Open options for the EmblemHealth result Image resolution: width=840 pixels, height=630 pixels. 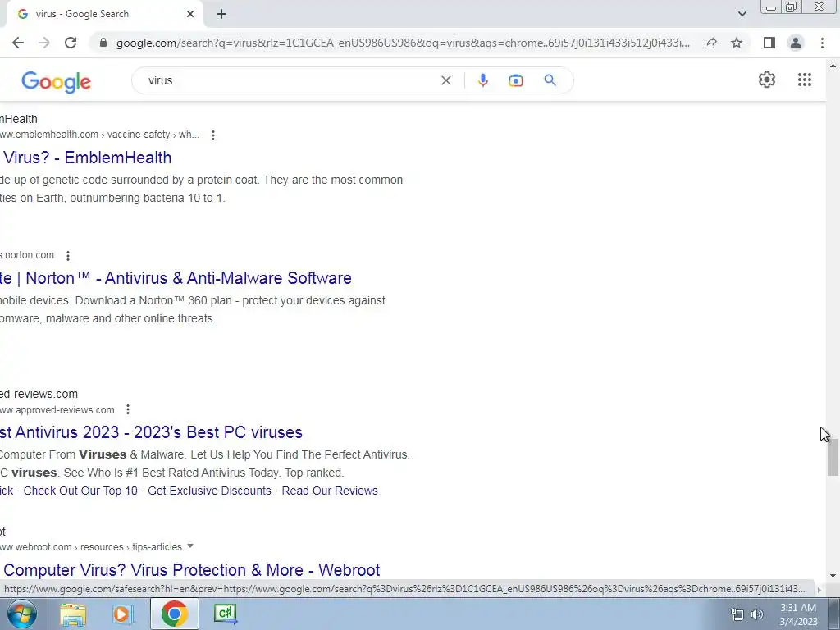tap(213, 135)
